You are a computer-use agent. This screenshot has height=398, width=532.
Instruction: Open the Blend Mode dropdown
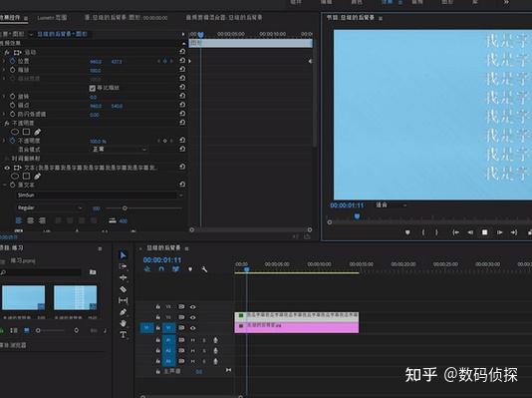(119, 149)
